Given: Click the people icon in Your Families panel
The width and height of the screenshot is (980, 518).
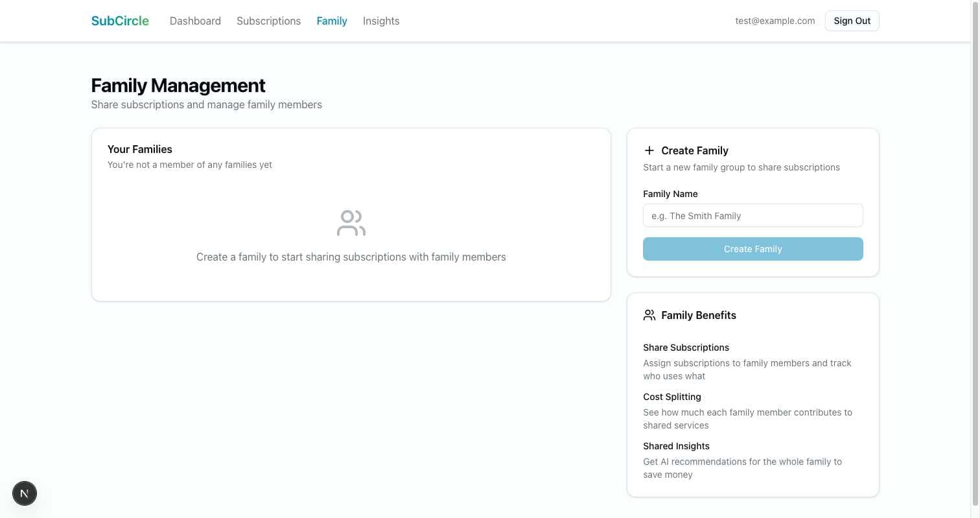Looking at the screenshot, I should (x=351, y=222).
